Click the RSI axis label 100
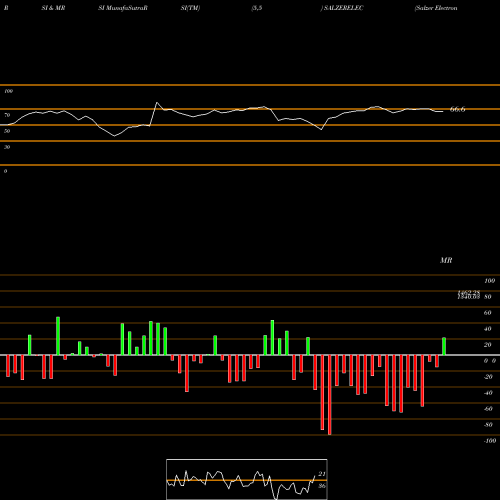 [9, 91]
